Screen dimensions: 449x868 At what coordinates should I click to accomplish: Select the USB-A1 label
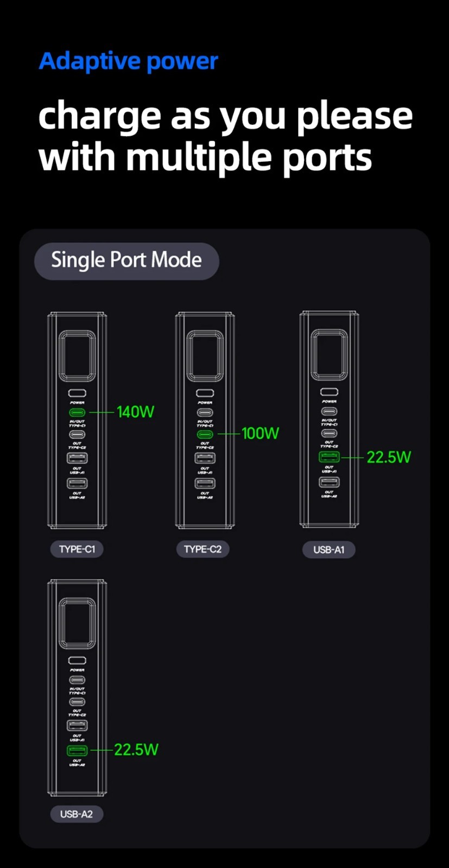(328, 550)
